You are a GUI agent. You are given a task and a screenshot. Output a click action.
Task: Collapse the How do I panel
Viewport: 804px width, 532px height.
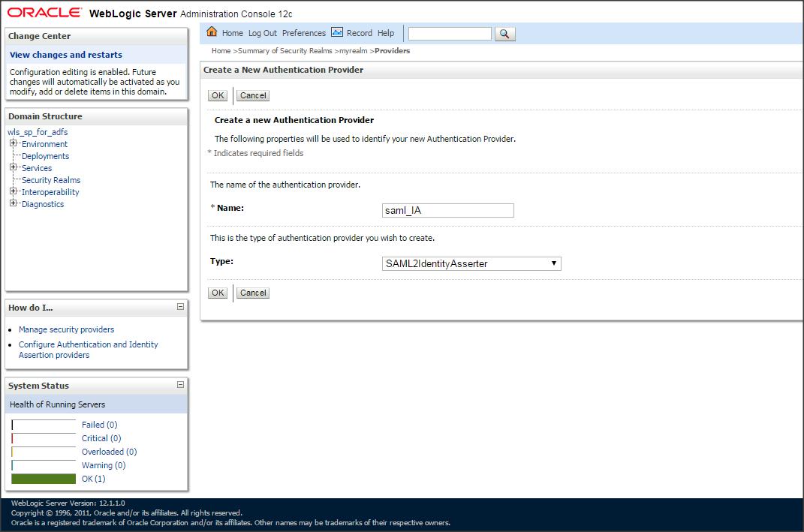click(x=180, y=306)
